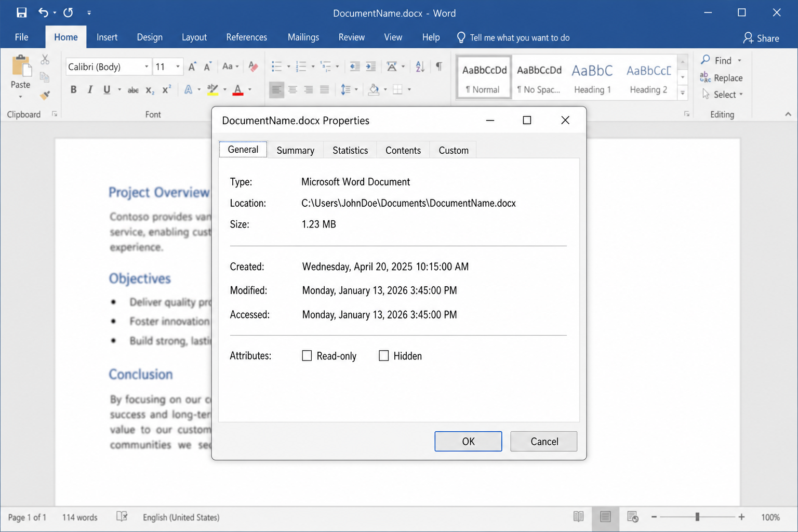Viewport: 798px width, 532px height.
Task: Expand the Styles gallery more arrow
Action: (683, 94)
